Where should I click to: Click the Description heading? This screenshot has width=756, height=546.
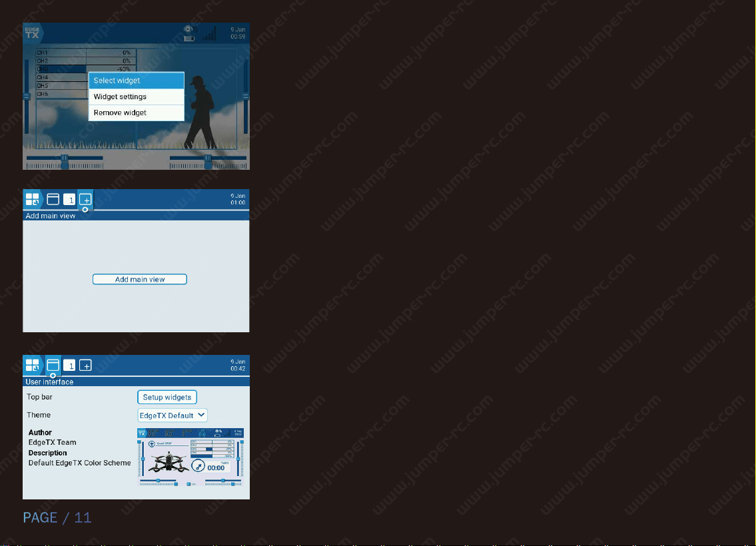[x=48, y=453]
